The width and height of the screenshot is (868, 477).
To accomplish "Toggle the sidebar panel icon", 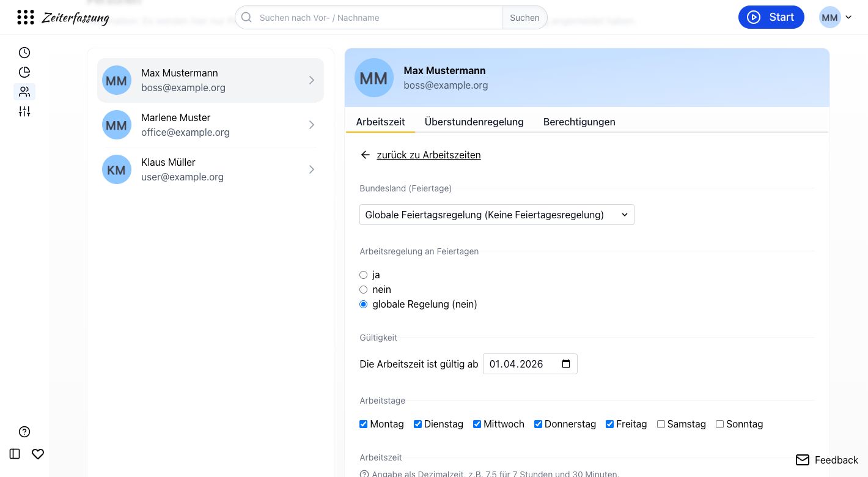I will point(15,454).
